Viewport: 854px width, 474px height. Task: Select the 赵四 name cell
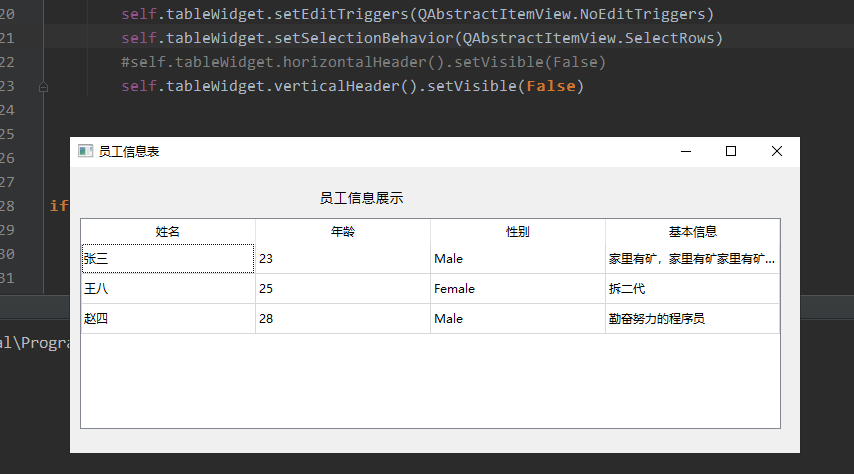(x=168, y=318)
